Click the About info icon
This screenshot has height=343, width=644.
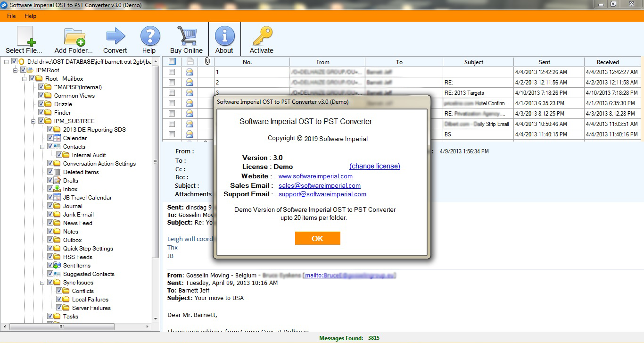pos(225,36)
